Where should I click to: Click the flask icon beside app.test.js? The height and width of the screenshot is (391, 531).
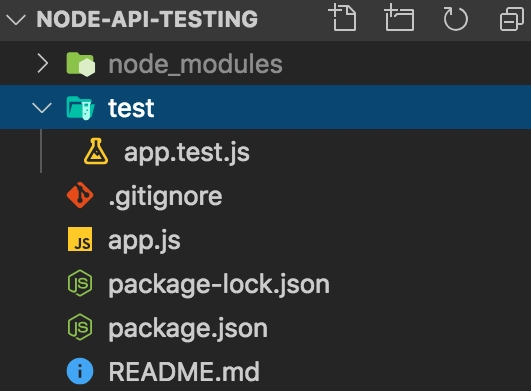coord(96,151)
